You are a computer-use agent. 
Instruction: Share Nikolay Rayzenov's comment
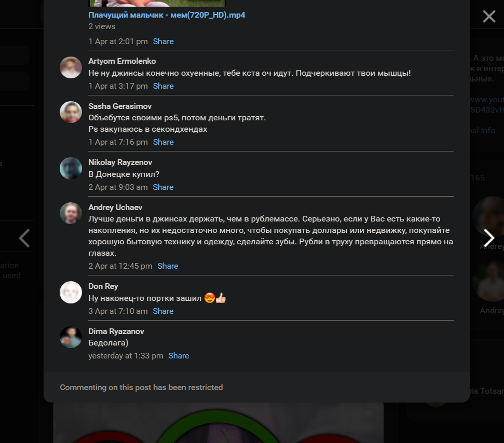tap(164, 187)
